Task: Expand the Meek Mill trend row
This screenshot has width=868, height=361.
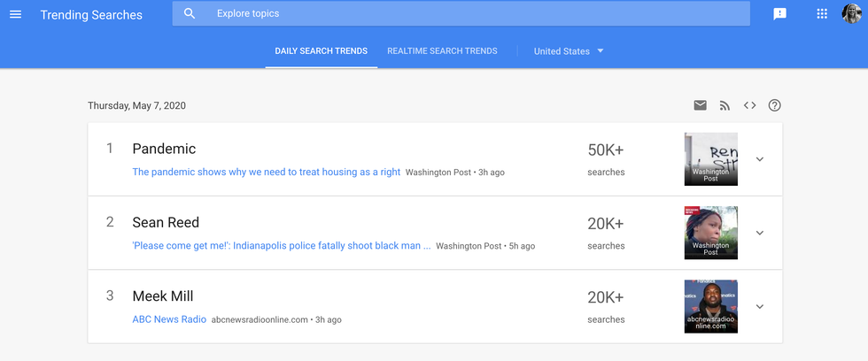Action: (x=759, y=306)
